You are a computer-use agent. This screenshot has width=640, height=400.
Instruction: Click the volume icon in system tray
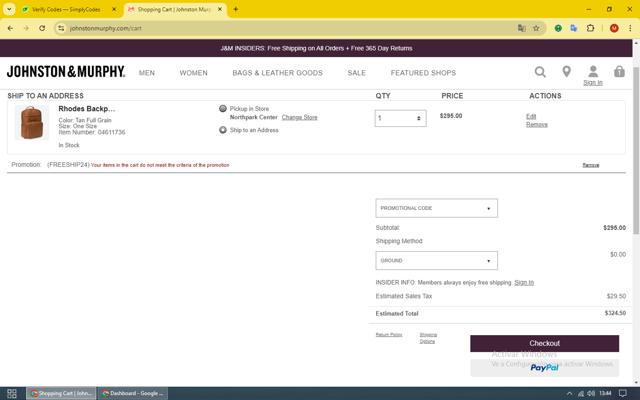tap(591, 393)
